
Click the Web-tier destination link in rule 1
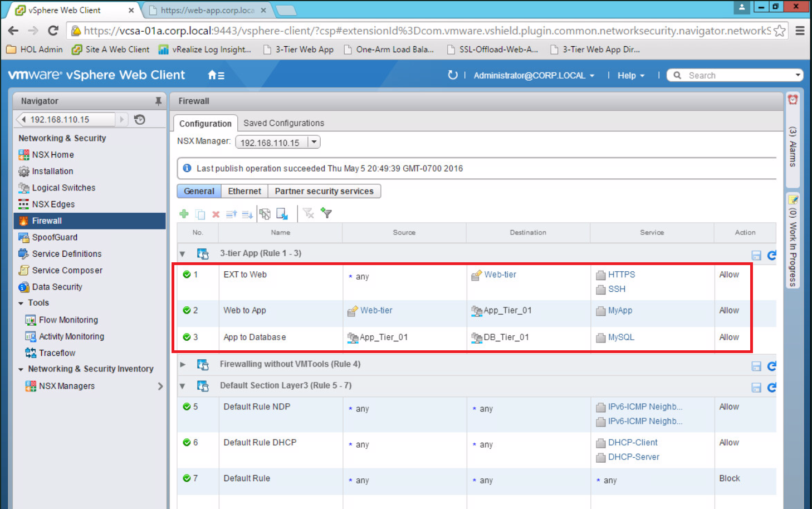pos(500,275)
